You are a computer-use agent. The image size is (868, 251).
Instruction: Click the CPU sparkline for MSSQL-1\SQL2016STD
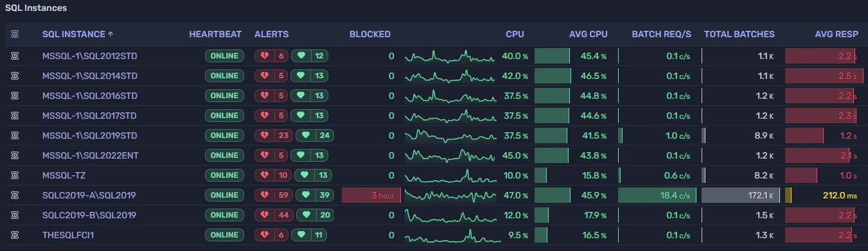(450, 96)
